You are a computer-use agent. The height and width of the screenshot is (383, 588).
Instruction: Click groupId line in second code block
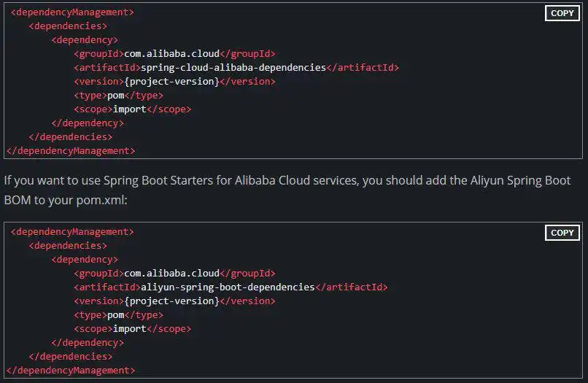click(174, 274)
